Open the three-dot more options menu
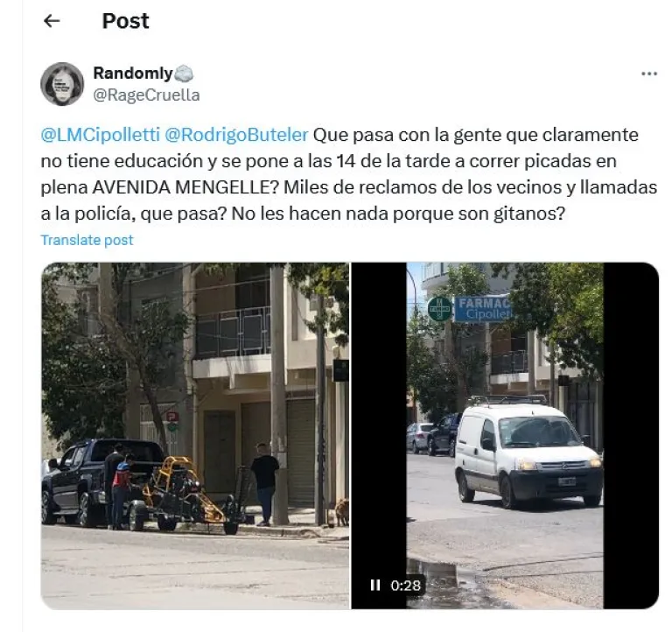Image resolution: width=672 pixels, height=632 pixels. pos(649,74)
